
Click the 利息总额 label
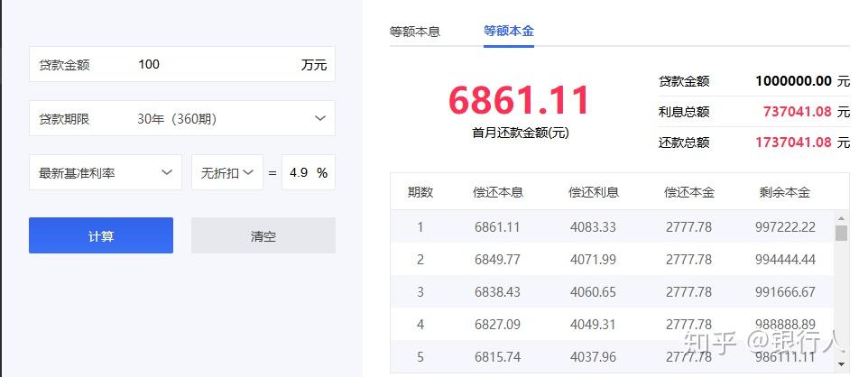(684, 112)
